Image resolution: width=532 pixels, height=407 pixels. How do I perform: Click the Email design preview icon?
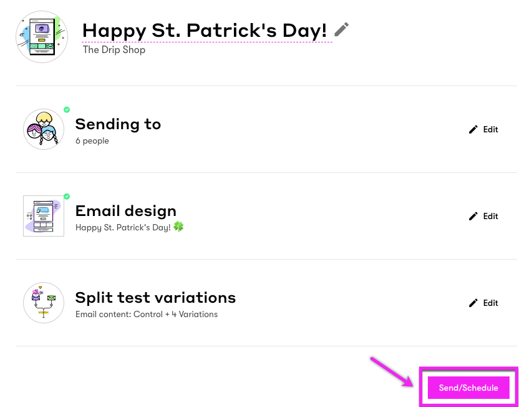tap(43, 216)
